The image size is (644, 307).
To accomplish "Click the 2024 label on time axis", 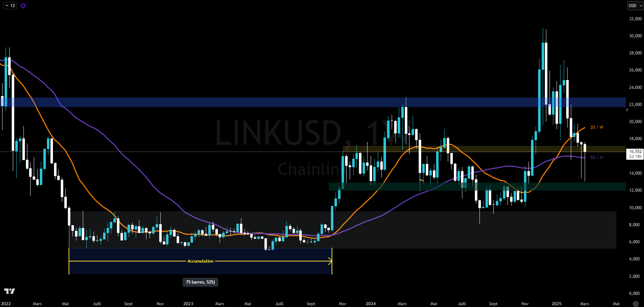I will (371, 304).
